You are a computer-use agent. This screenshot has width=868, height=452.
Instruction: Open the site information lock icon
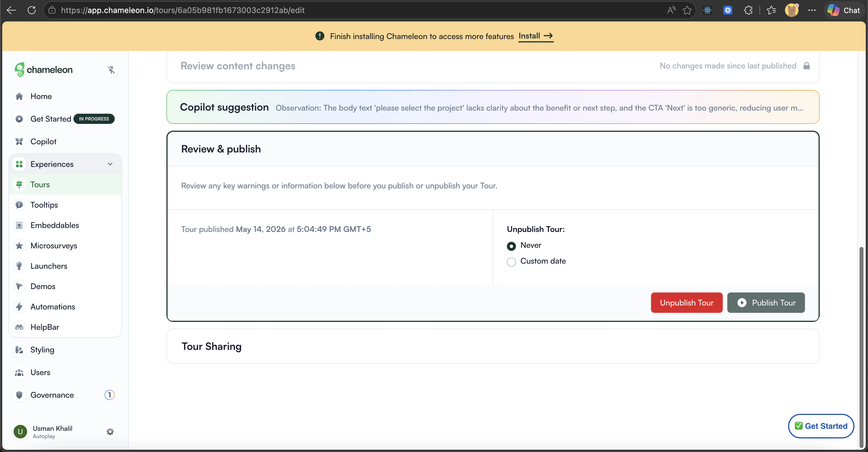(52, 10)
